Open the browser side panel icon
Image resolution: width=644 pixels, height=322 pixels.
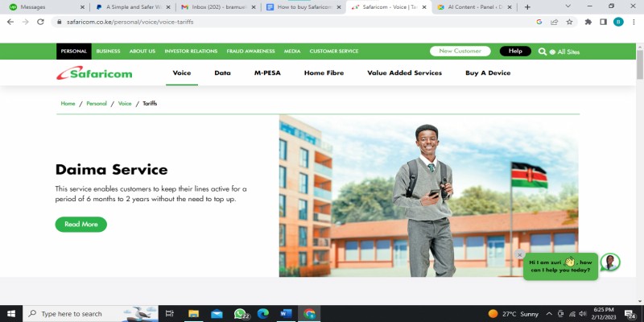pyautogui.click(x=603, y=22)
